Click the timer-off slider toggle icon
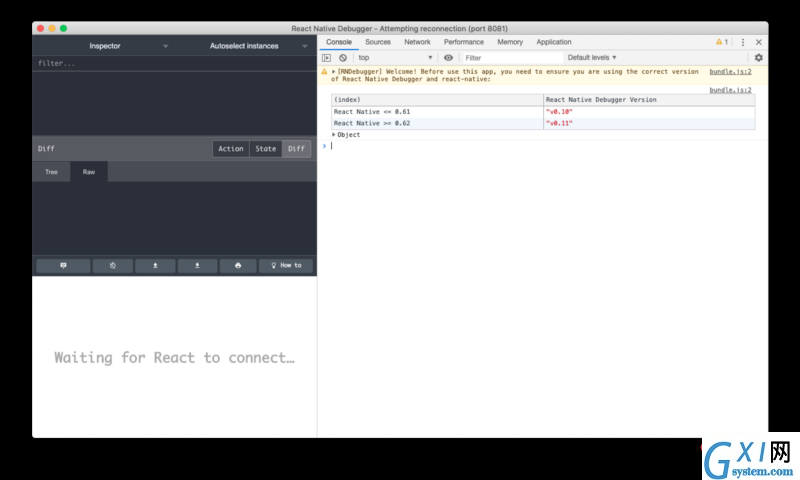The height and width of the screenshot is (480, 800). coord(113,265)
